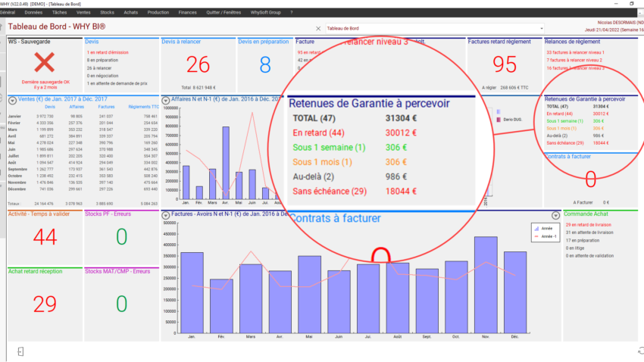Open the WhySoft Group menu
Viewport: 644px width, 362px height.
(266, 12)
